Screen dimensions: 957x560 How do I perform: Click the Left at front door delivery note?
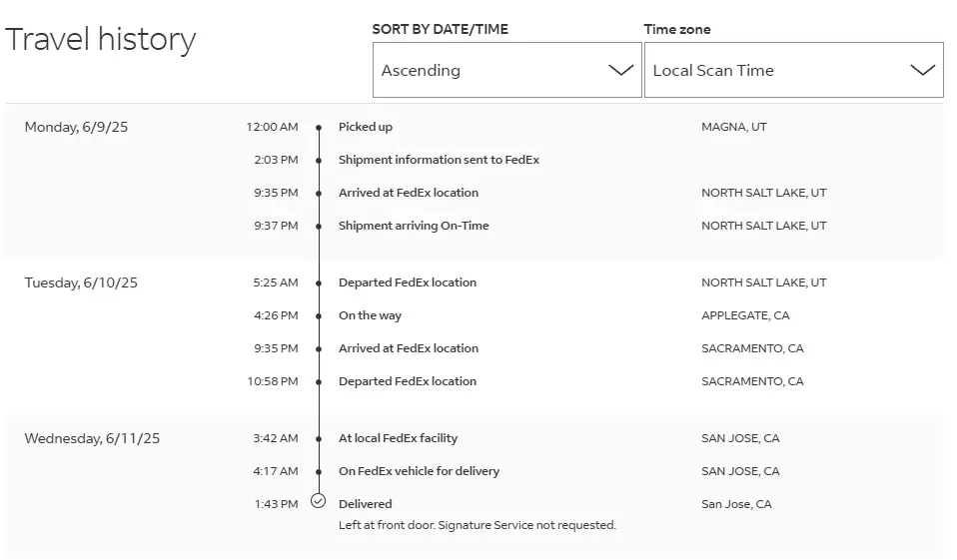(477, 525)
